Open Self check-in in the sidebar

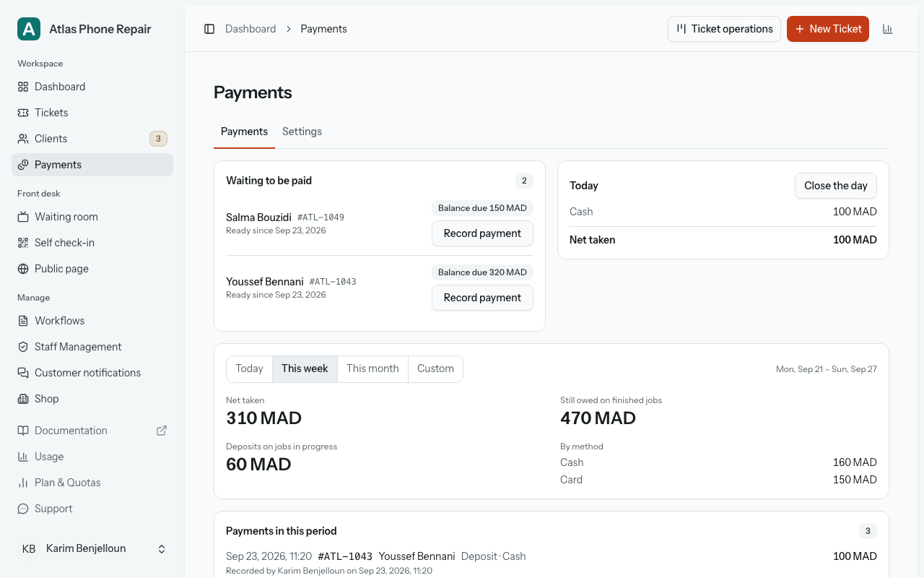(92, 243)
